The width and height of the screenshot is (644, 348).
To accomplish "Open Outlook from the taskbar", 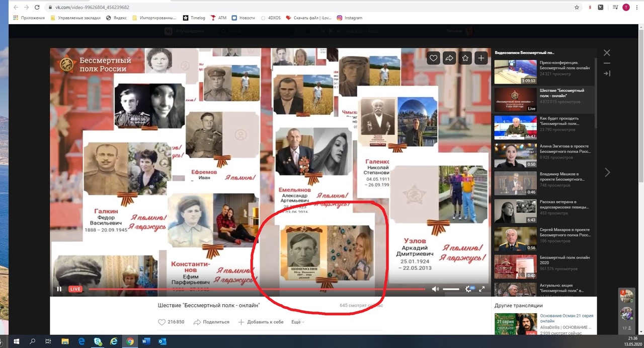I will pyautogui.click(x=162, y=341).
